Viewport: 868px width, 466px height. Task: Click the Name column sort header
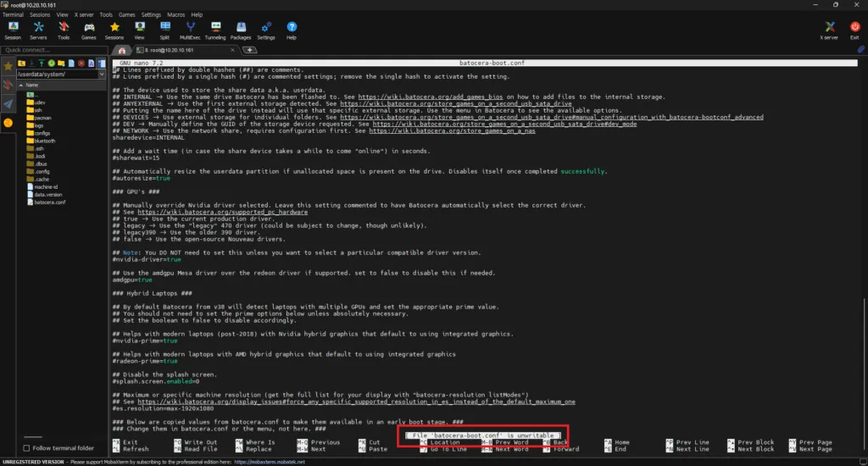[61, 85]
